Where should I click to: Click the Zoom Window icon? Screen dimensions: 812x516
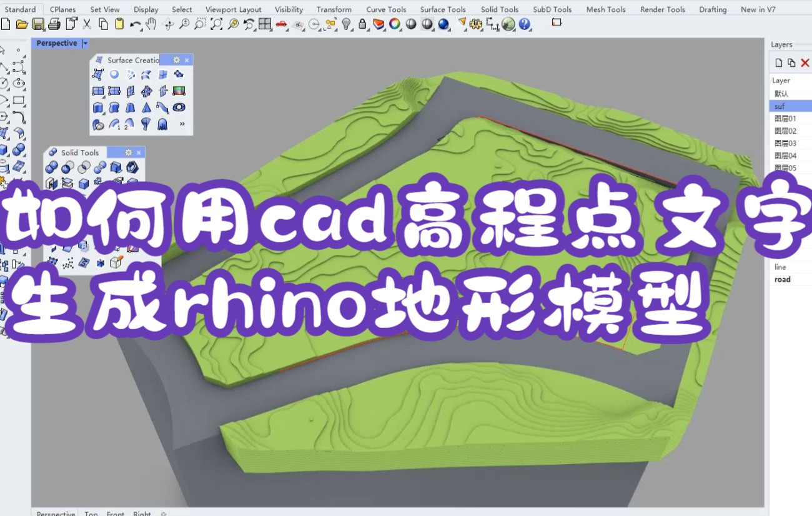pyautogui.click(x=200, y=24)
